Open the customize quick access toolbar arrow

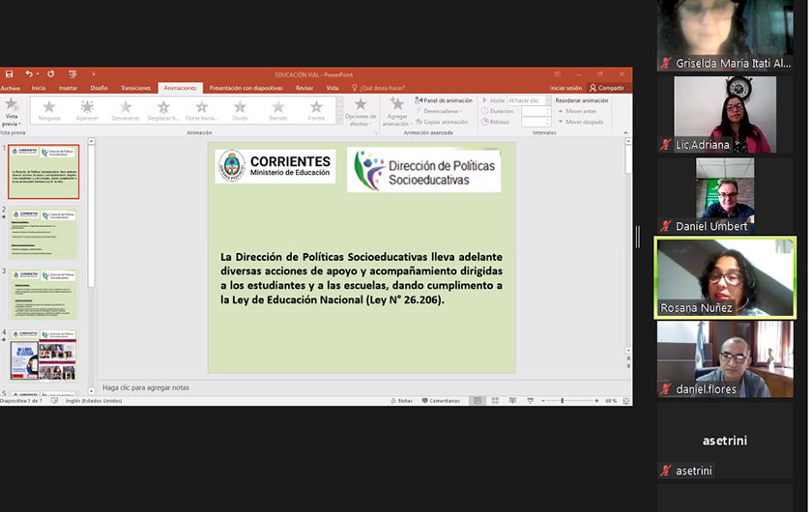tap(93, 74)
